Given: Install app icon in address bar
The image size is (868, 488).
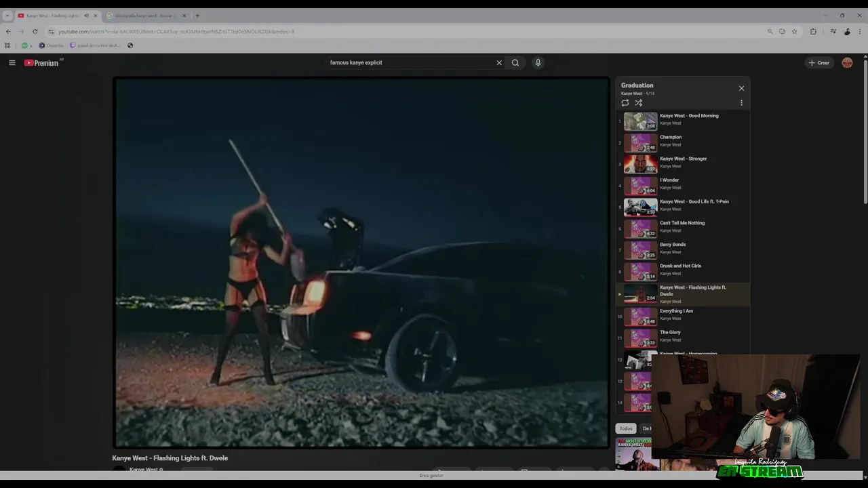Looking at the screenshot, I should point(782,31).
